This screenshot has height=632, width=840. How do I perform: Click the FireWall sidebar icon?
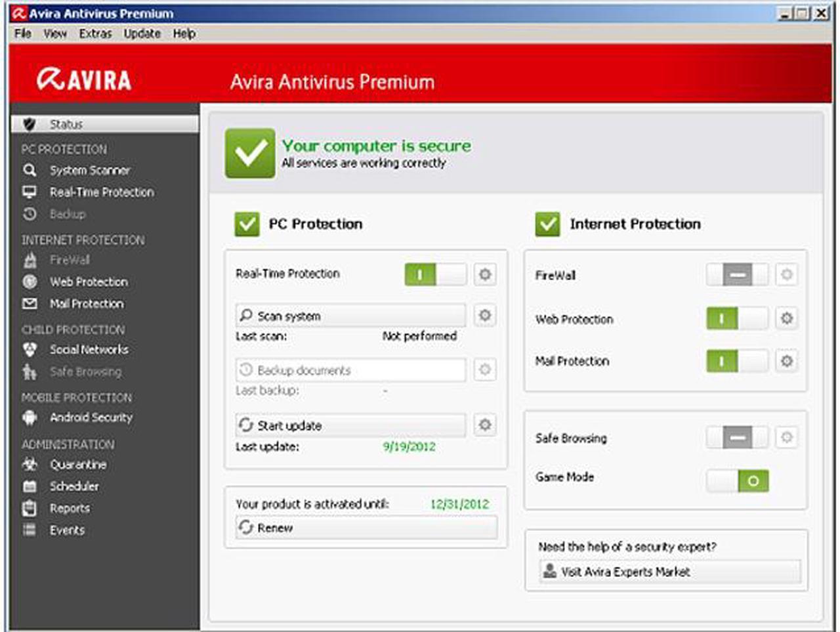click(30, 260)
